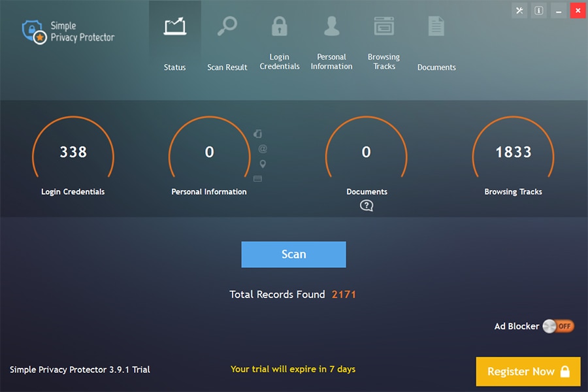The height and width of the screenshot is (392, 588).
Task: Click the trial expiry notice text
Action: pos(293,369)
